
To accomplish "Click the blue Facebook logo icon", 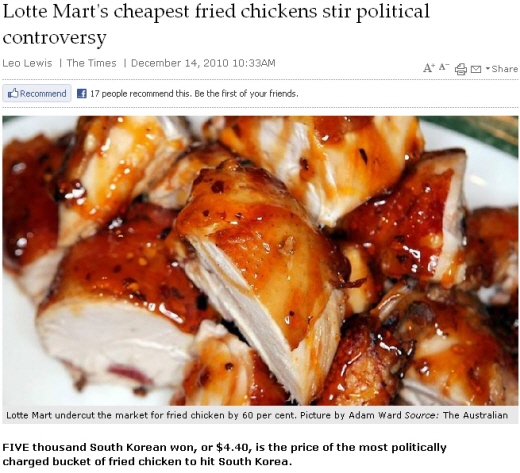I will [82, 94].
